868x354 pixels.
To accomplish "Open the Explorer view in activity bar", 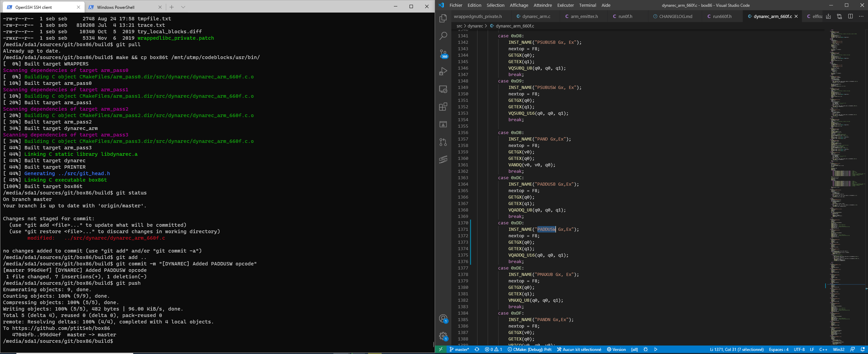I will click(443, 18).
